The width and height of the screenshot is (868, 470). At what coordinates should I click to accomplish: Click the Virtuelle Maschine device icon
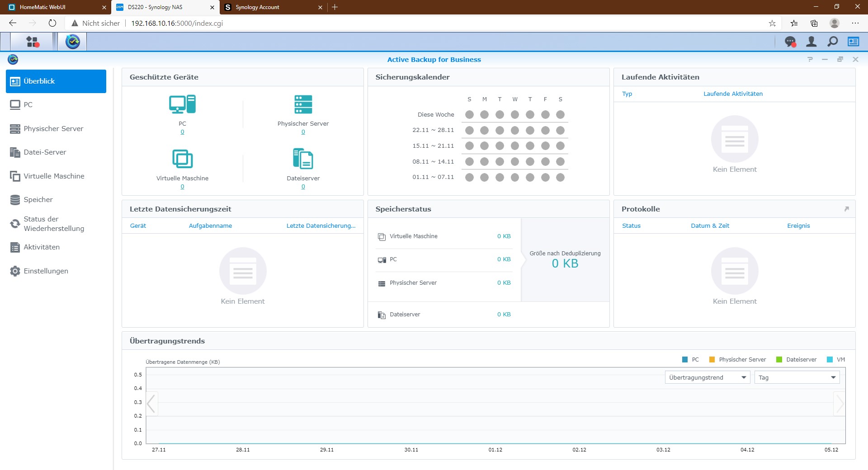click(x=182, y=159)
